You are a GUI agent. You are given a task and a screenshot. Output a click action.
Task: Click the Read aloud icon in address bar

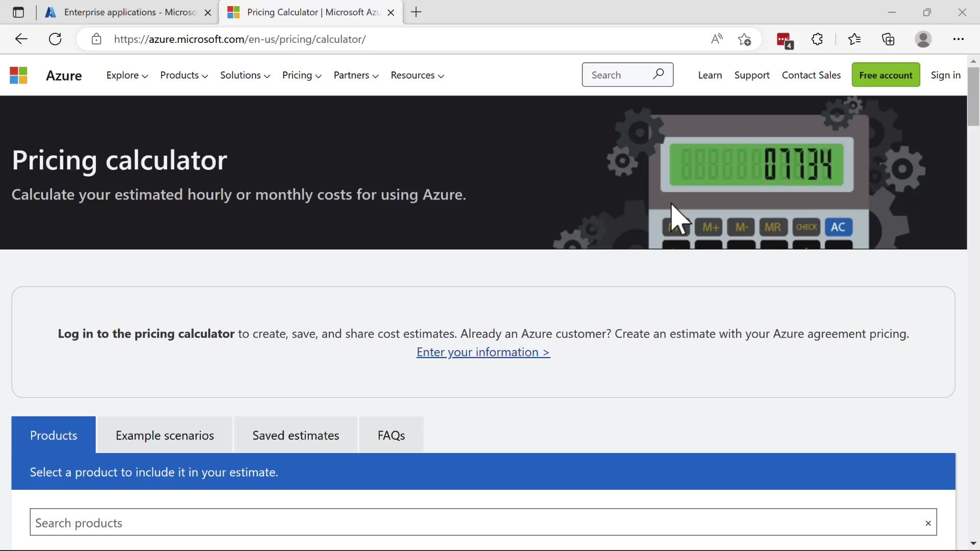717,39
